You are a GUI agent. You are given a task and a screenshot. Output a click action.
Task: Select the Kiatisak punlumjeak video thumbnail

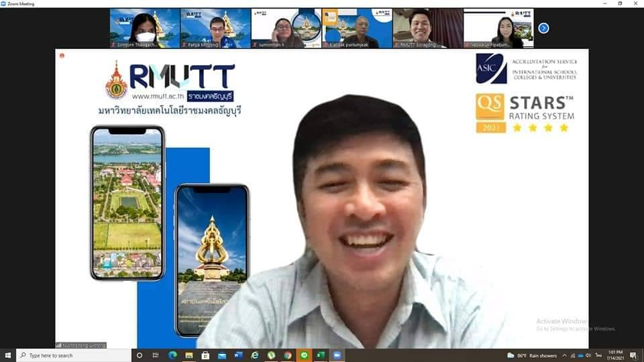click(358, 28)
